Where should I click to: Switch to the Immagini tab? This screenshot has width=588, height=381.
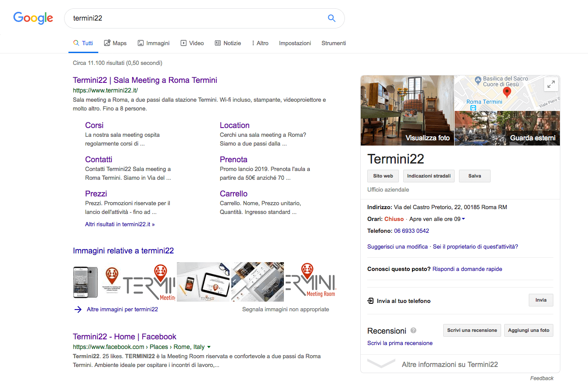154,43
